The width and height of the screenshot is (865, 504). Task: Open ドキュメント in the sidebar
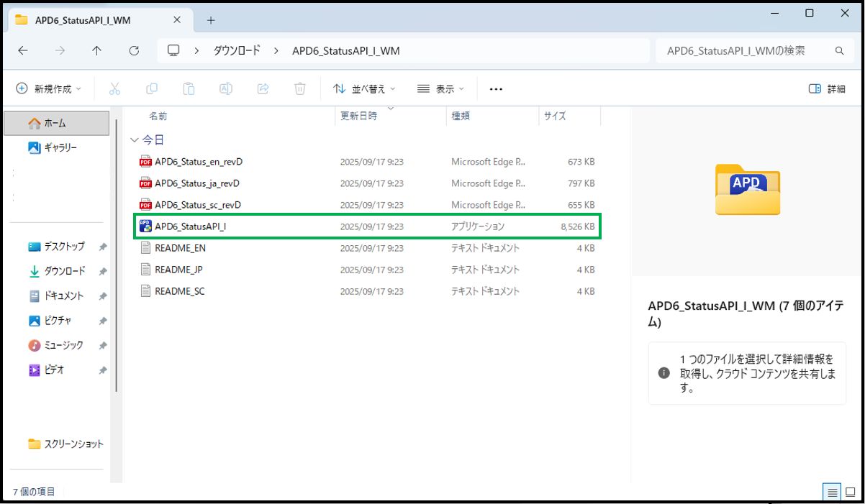[63, 295]
